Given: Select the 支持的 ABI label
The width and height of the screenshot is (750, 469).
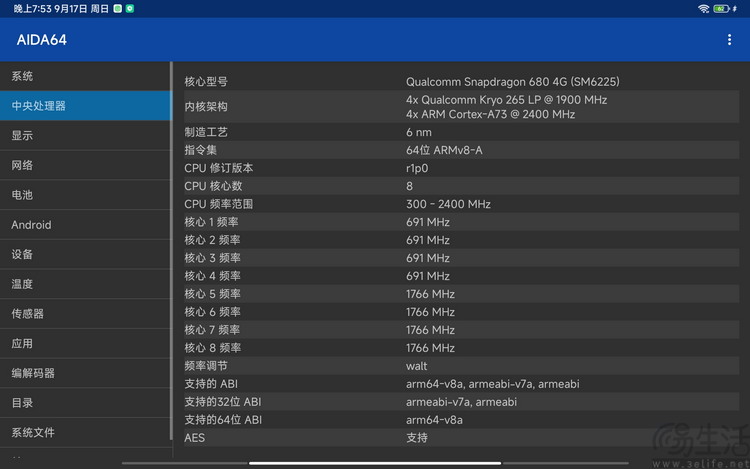Looking at the screenshot, I should click(x=211, y=384).
